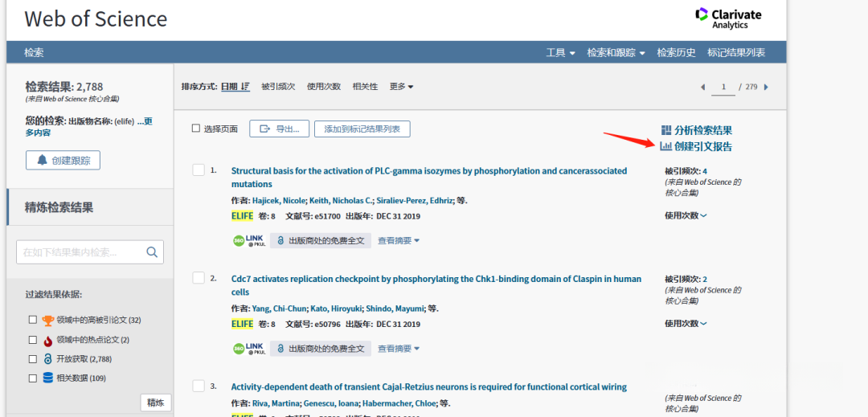Expand the 工具 dropdown menu
This screenshot has width=868, height=417.
pos(560,52)
